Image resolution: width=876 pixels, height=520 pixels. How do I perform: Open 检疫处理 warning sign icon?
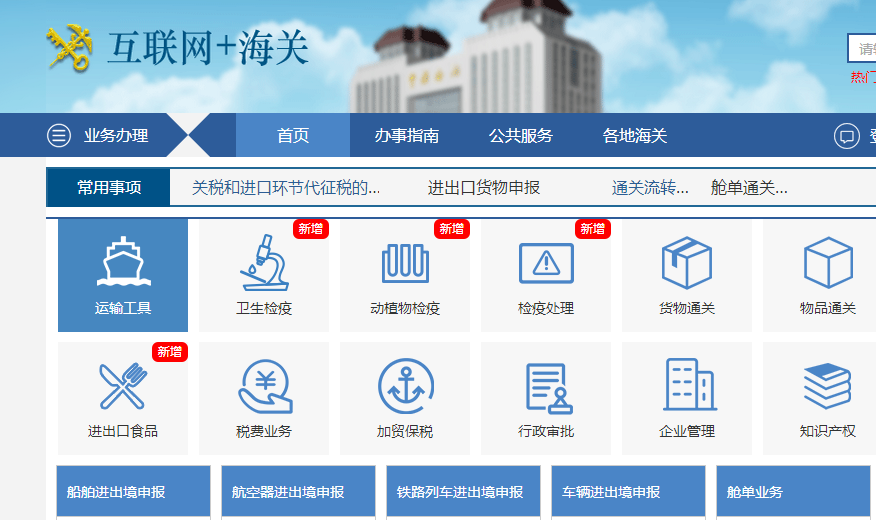coord(546,264)
